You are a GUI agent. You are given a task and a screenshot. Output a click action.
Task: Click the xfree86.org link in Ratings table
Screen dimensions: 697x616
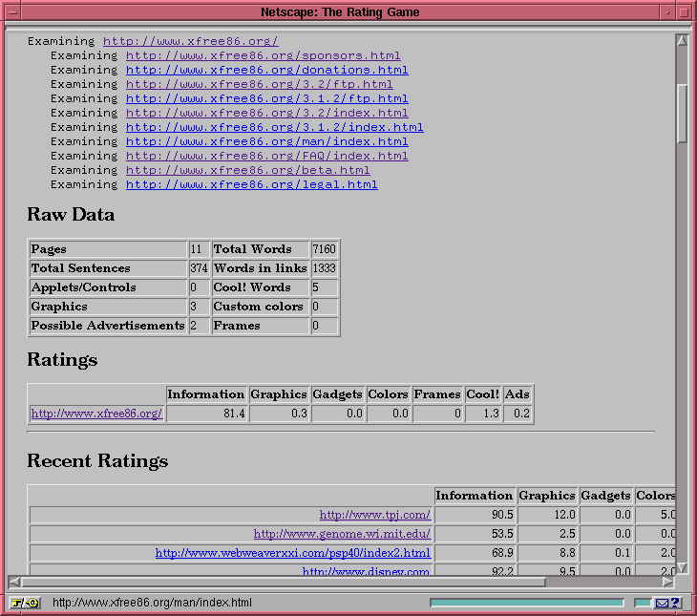96,414
